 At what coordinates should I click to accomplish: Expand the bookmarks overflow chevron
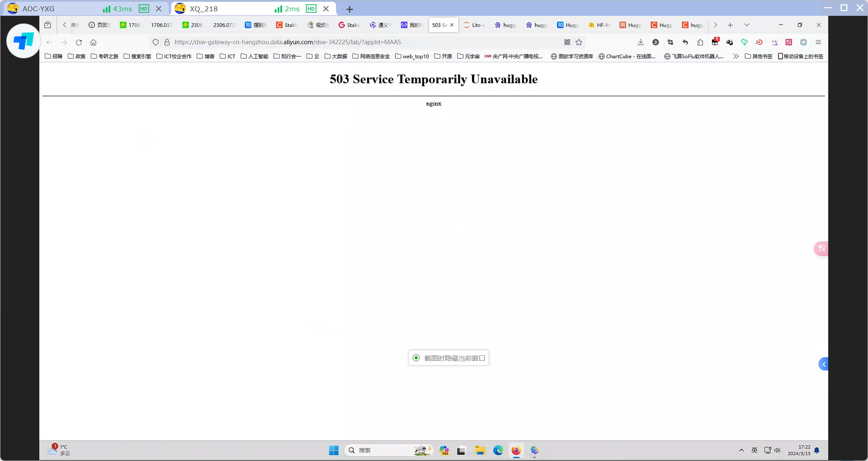(x=736, y=56)
